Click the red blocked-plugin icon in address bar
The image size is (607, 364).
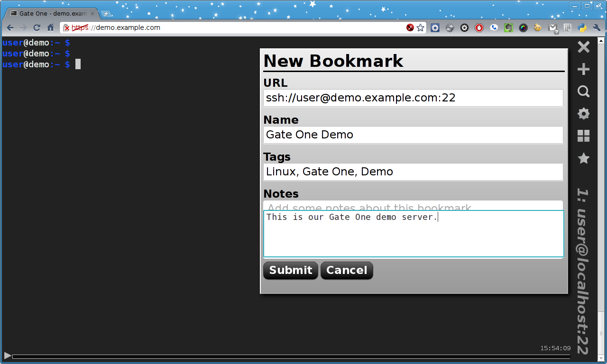pyautogui.click(x=410, y=27)
